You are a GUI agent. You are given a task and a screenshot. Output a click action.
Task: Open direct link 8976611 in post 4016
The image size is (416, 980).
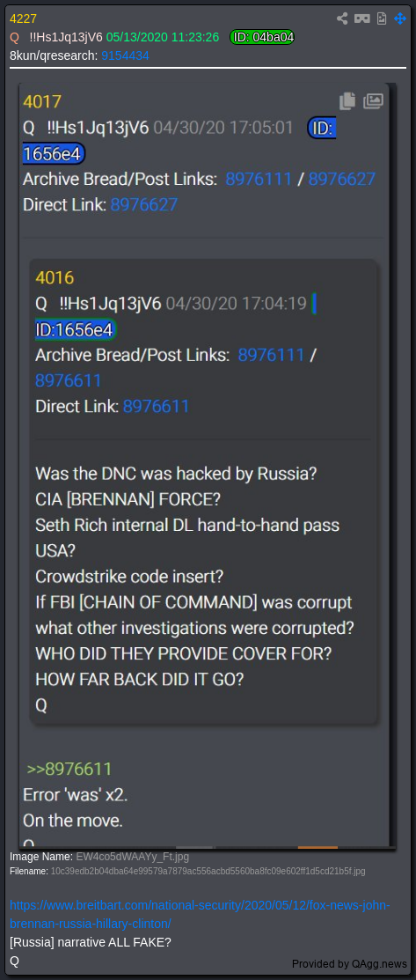(157, 406)
